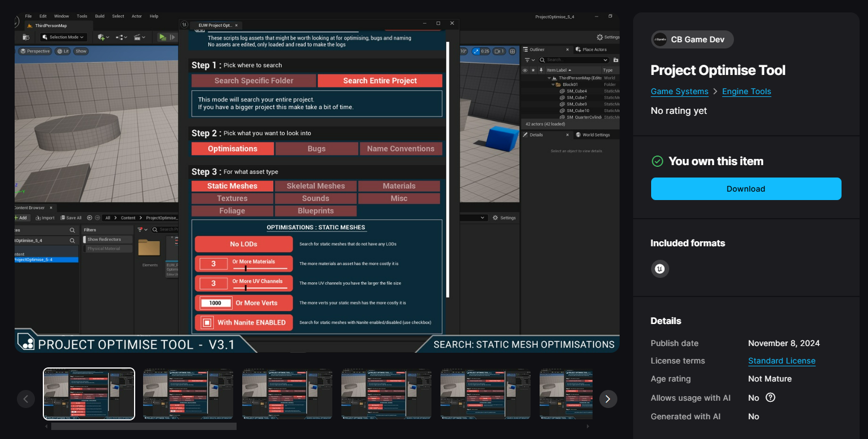This screenshot has height=439, width=868.
Task: Open the Perspective viewport view menu
Action: [35, 51]
